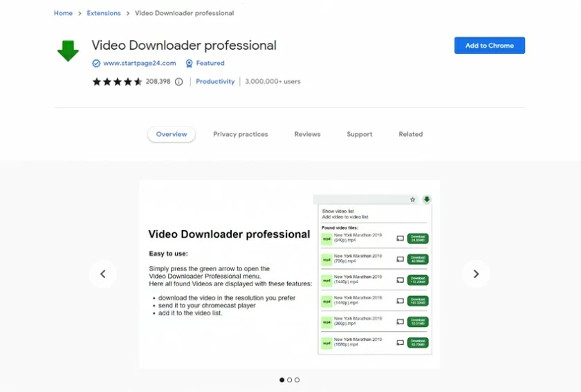Open the Related tab

pyautogui.click(x=411, y=134)
